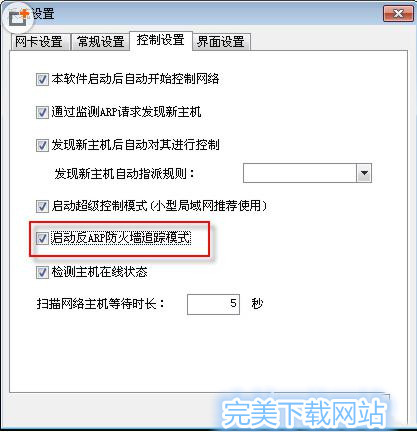Click the 秒 unit label

[257, 304]
